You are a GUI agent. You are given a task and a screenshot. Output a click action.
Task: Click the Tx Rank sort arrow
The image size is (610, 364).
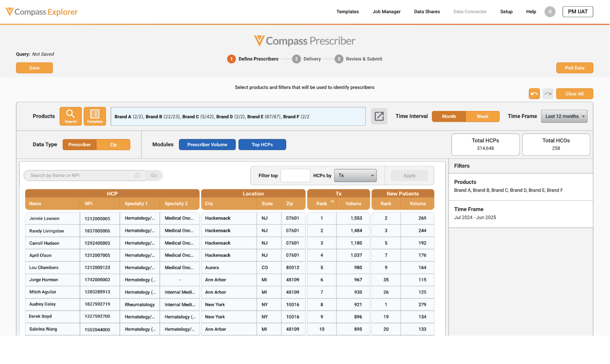click(332, 202)
